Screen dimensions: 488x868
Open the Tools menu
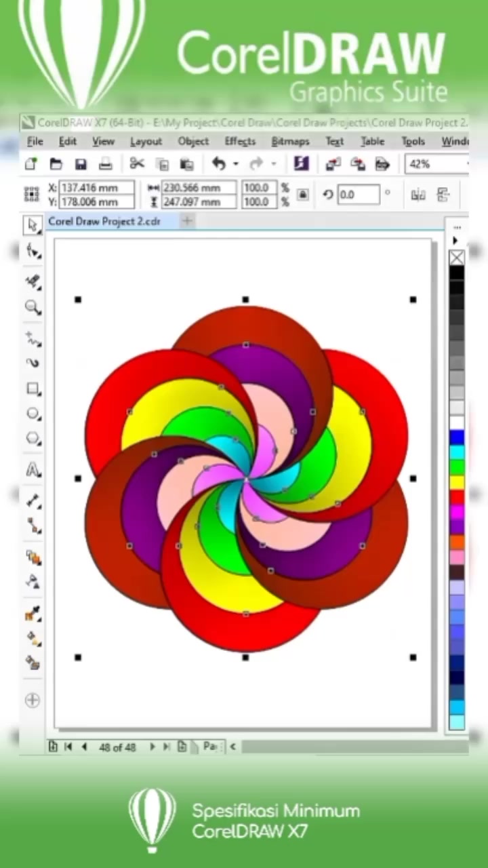pyautogui.click(x=413, y=141)
